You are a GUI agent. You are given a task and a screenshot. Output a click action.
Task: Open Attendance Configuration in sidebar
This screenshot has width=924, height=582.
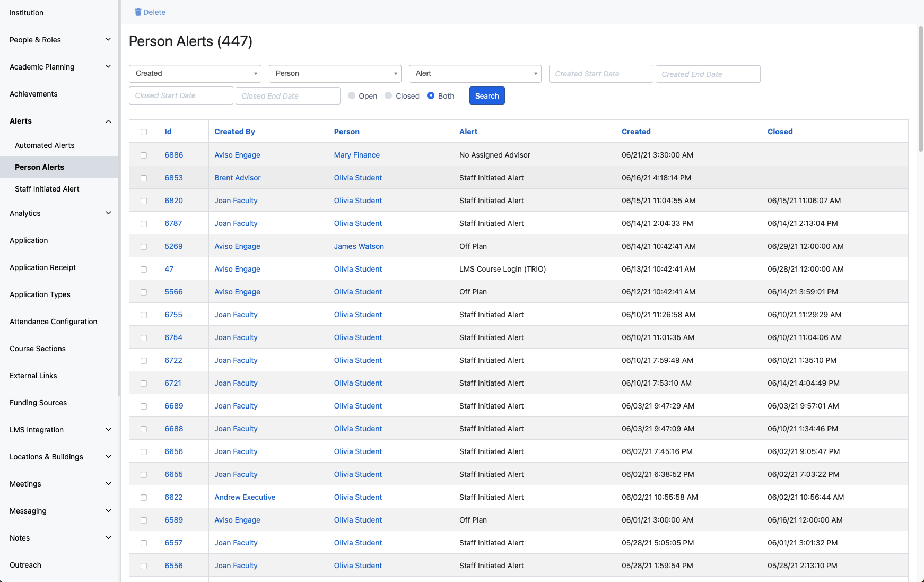(x=53, y=322)
